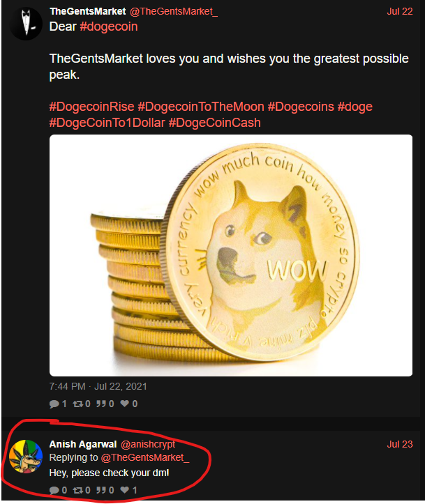Click the #dogecoin hashtag after Dear
Screen dimensions: 425x504
(x=109, y=26)
